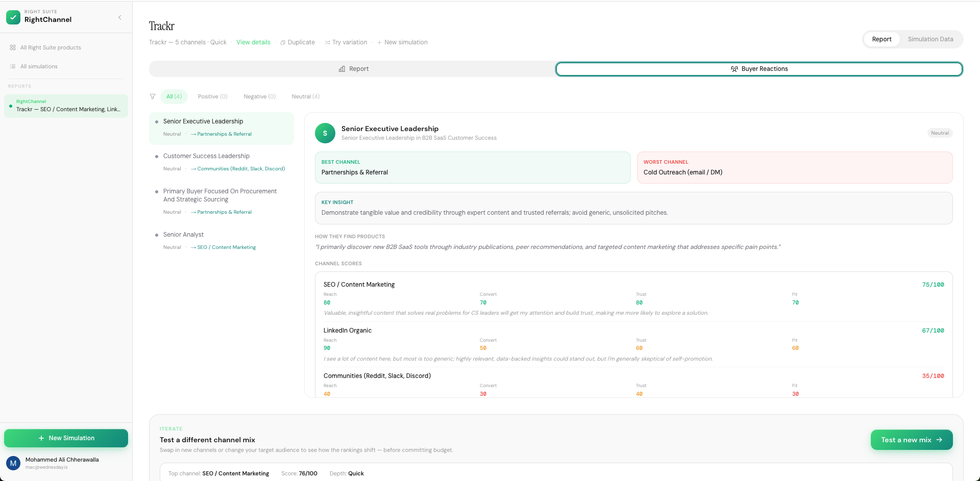The image size is (980, 481).
Task: Click the RightChannel green checkmark logo
Action: pyautogui.click(x=13, y=17)
